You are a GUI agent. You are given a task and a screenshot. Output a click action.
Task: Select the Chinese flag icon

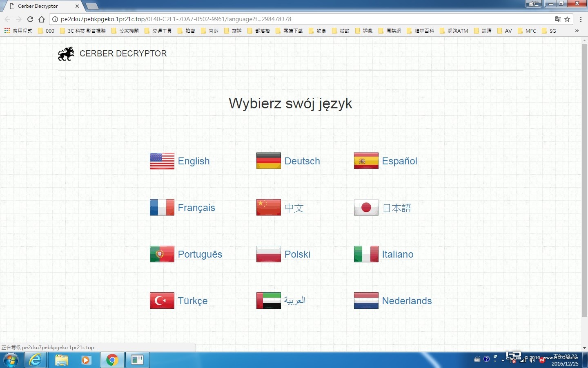269,208
